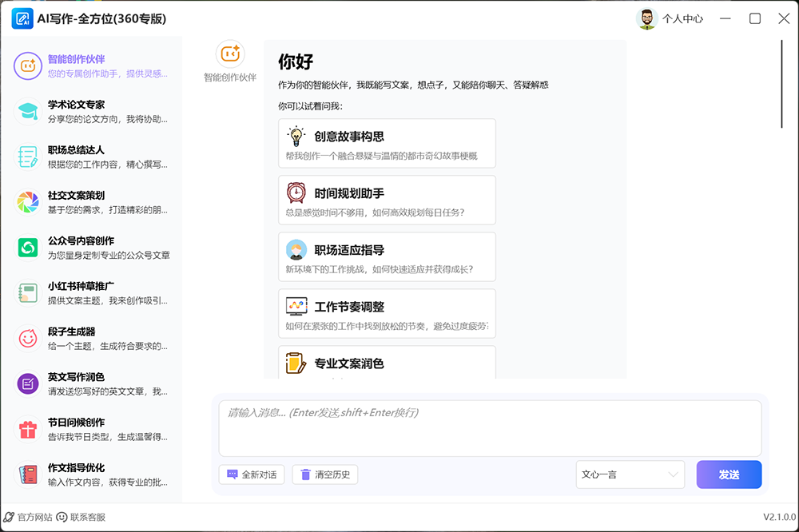
Task: Click the message input text box
Action: [490, 428]
